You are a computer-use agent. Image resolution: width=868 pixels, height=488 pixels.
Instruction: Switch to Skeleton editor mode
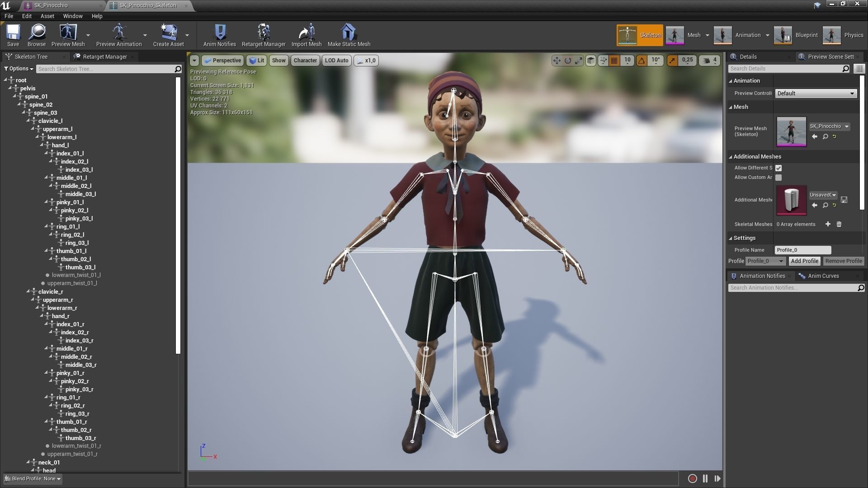click(640, 35)
